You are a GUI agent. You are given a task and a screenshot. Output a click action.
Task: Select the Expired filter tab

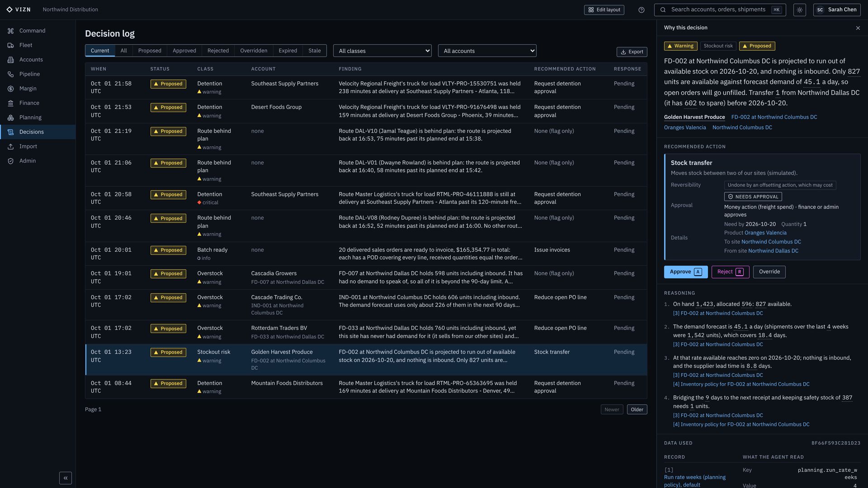pyautogui.click(x=288, y=51)
